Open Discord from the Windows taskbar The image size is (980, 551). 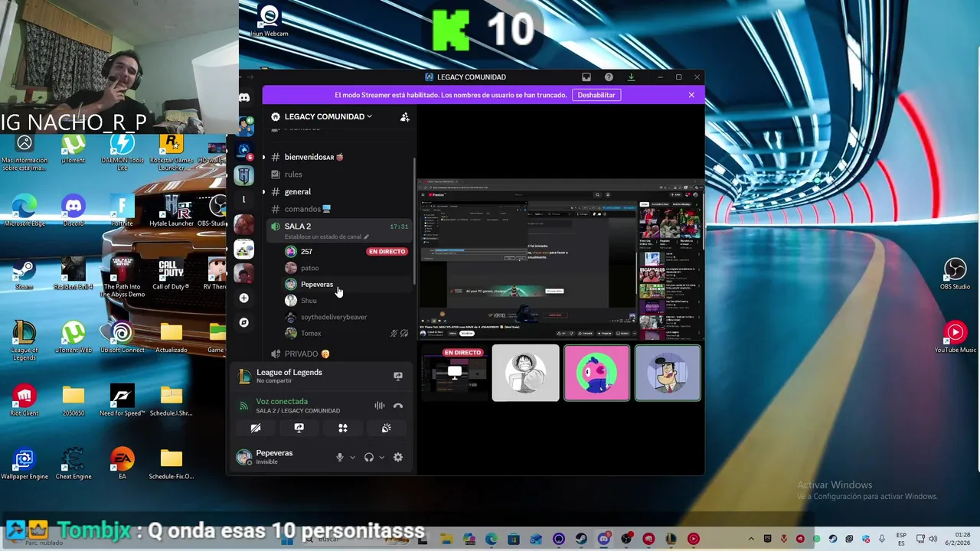tap(604, 539)
